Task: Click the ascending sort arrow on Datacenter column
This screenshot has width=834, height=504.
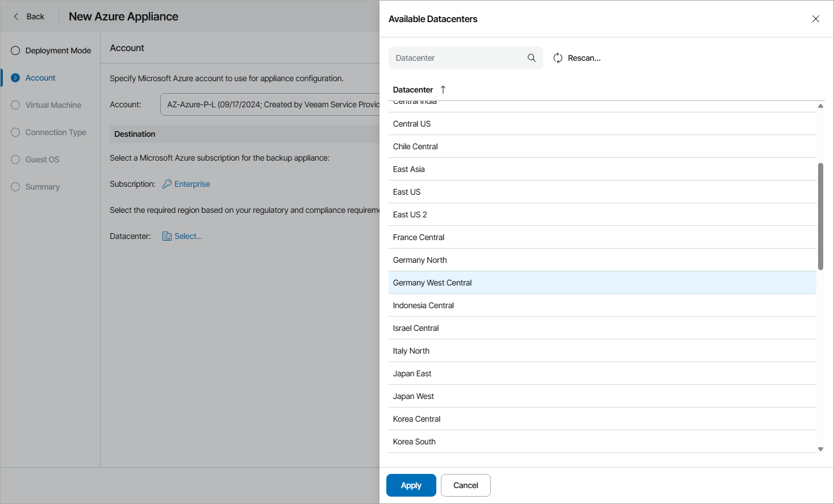Action: (443, 89)
